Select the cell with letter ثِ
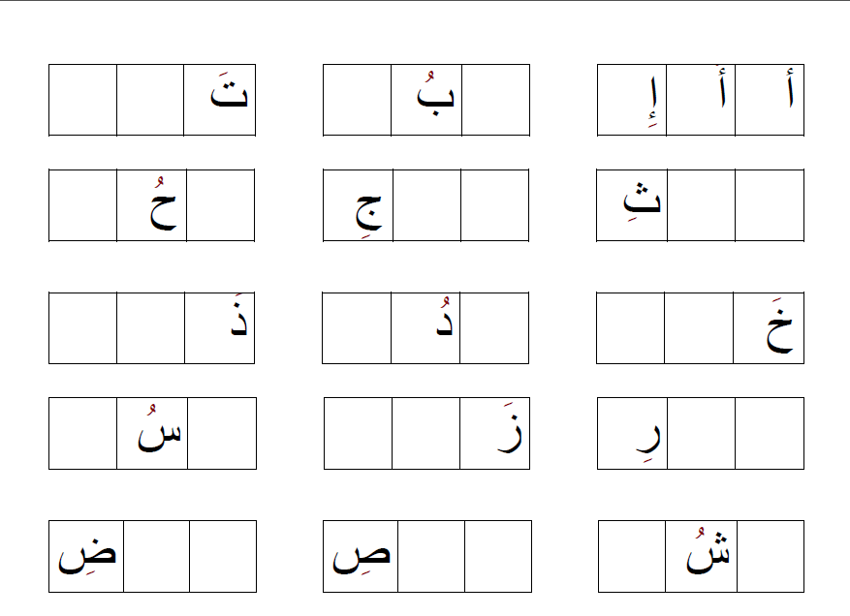The height and width of the screenshot is (616, 850). pyautogui.click(x=632, y=205)
